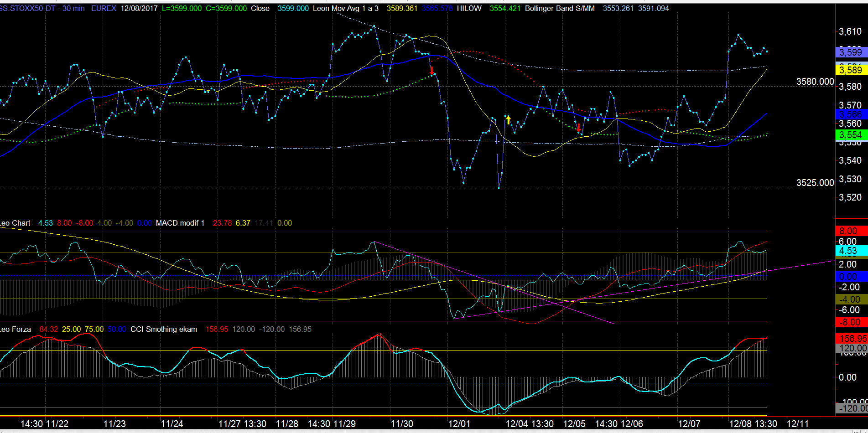
Task: Click the 11/30 date on time axis
Action: click(402, 424)
